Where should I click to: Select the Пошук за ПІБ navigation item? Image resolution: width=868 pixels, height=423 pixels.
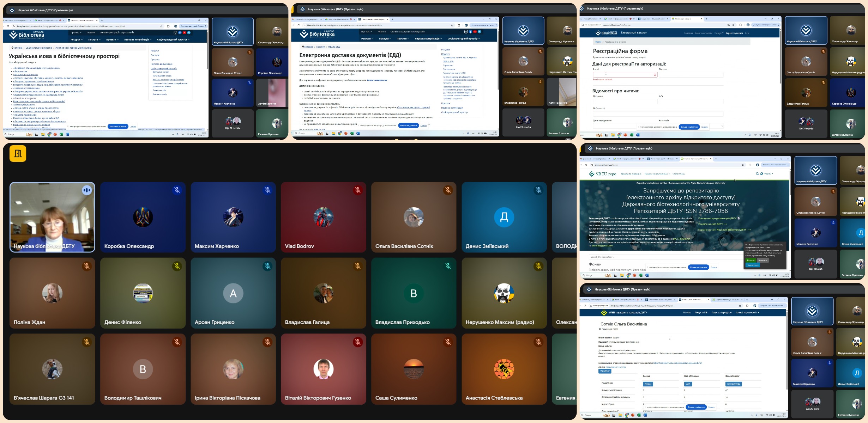coord(701,313)
